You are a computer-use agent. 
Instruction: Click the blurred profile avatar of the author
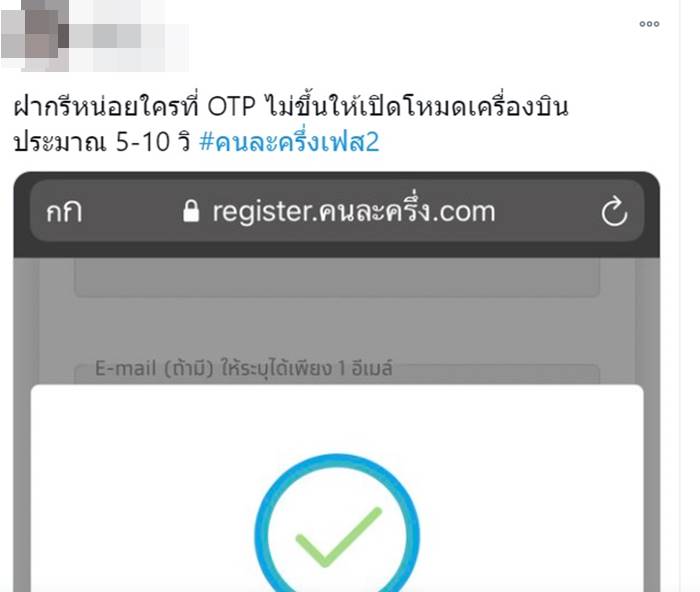(35, 35)
